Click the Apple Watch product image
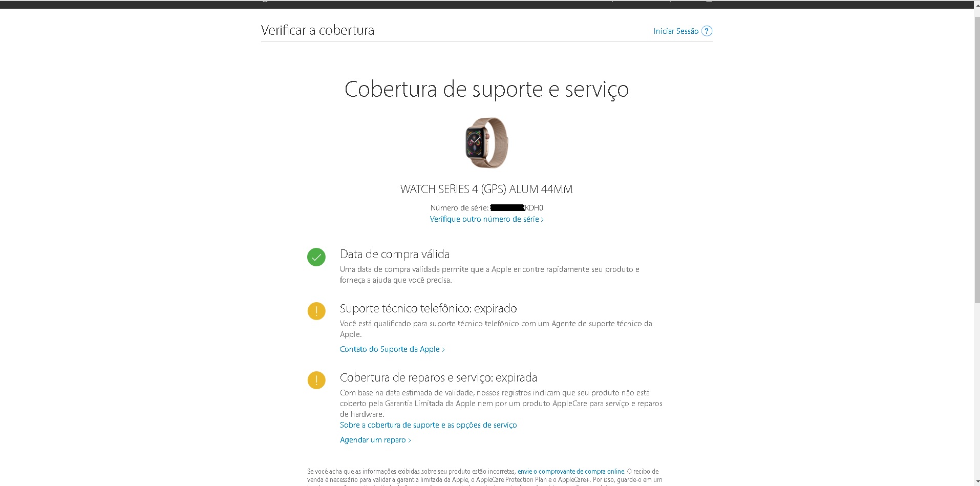 (x=486, y=143)
